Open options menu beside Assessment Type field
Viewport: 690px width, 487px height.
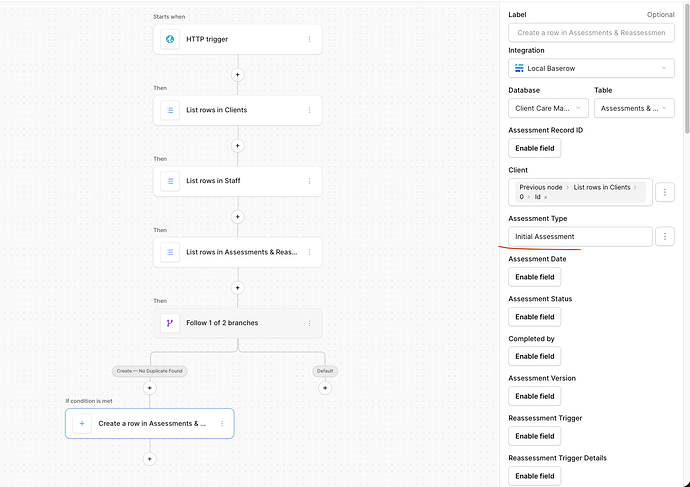pos(664,237)
